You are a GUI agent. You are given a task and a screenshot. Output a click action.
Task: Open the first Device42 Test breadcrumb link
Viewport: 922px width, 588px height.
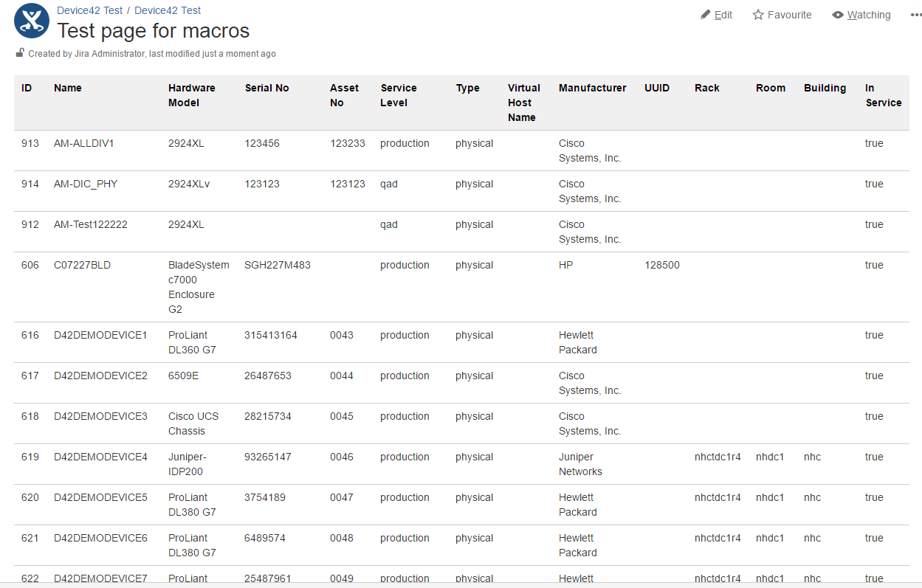point(89,10)
